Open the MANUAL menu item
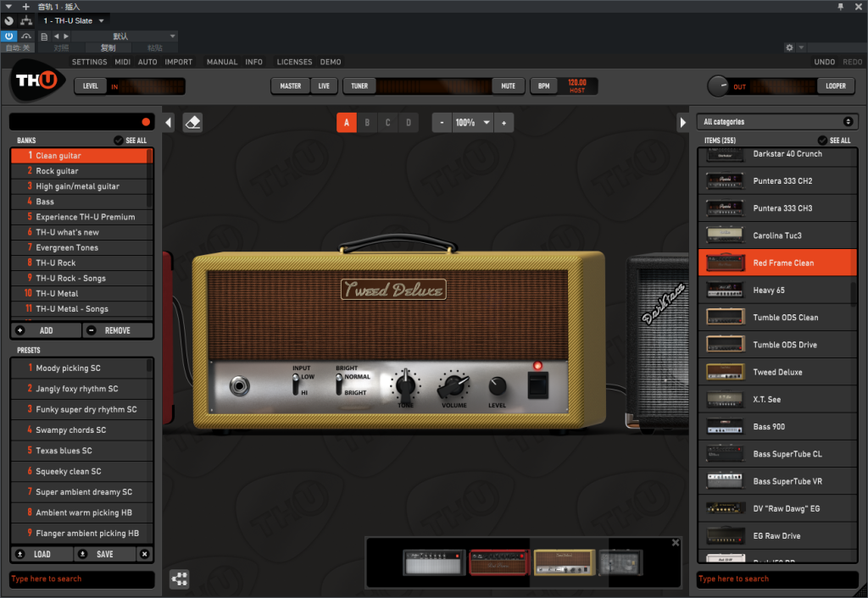Image resolution: width=868 pixels, height=598 pixels. pos(222,62)
